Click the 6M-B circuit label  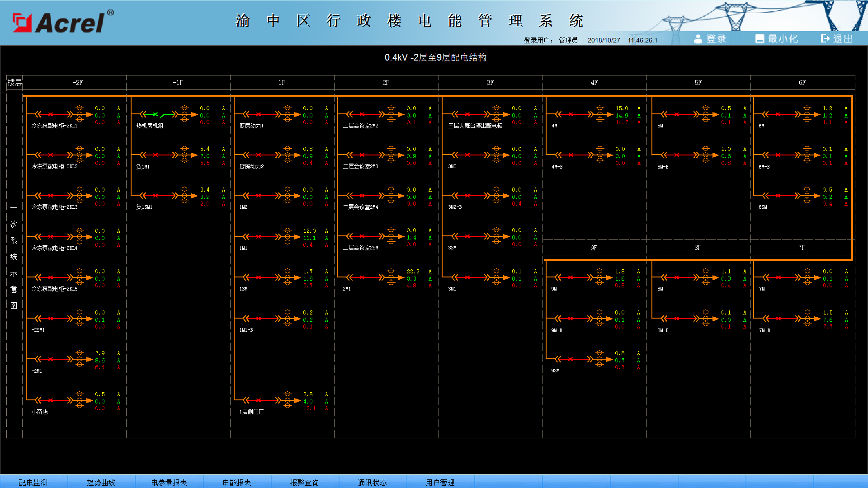pos(764,167)
